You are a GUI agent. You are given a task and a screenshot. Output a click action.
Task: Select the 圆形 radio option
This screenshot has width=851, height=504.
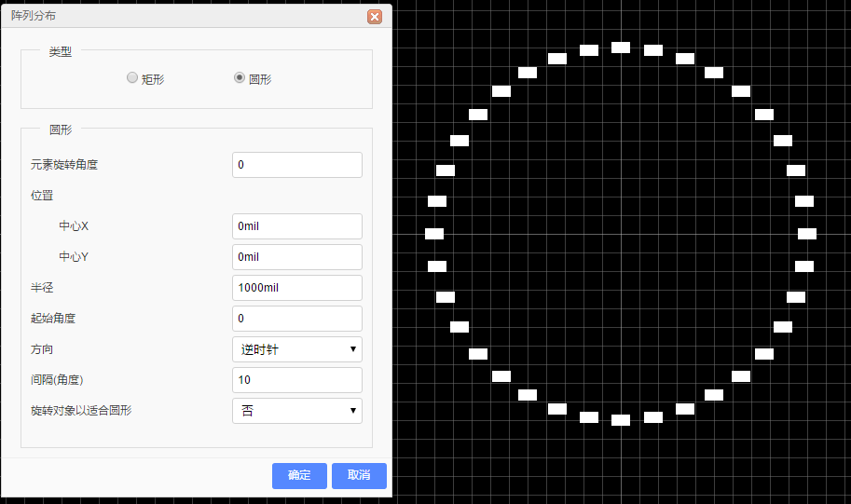tap(240, 78)
